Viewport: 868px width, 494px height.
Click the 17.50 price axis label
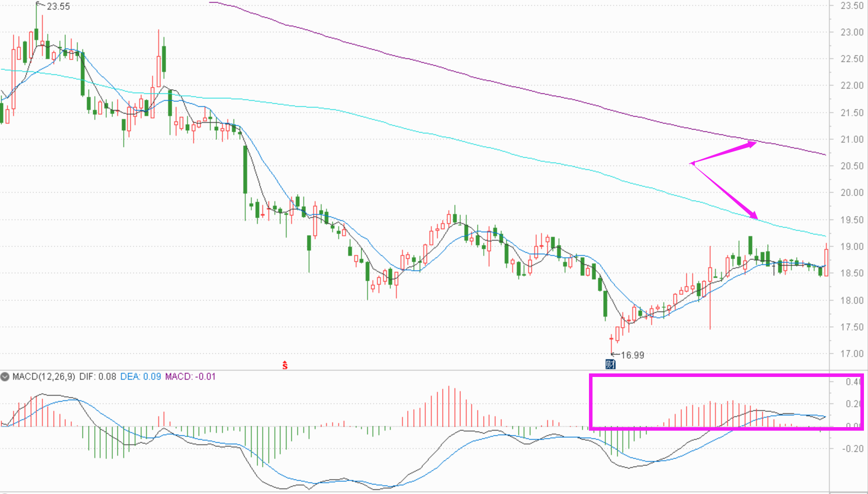tap(852, 327)
